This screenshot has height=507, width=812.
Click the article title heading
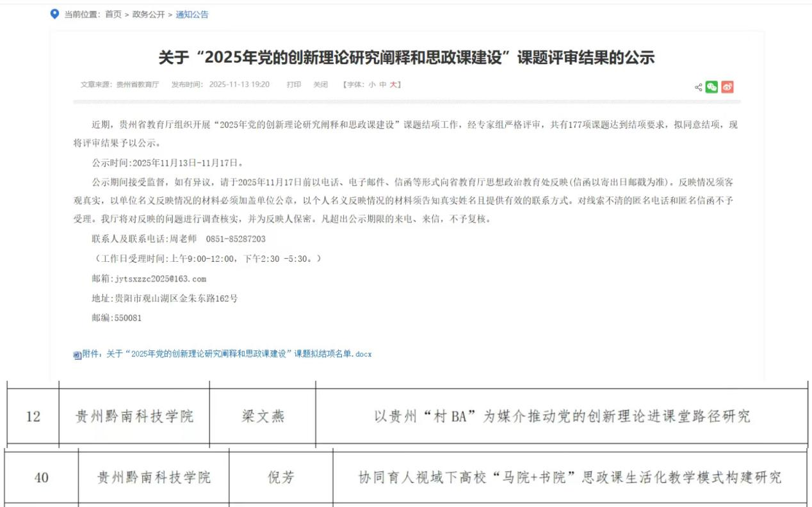[406, 58]
